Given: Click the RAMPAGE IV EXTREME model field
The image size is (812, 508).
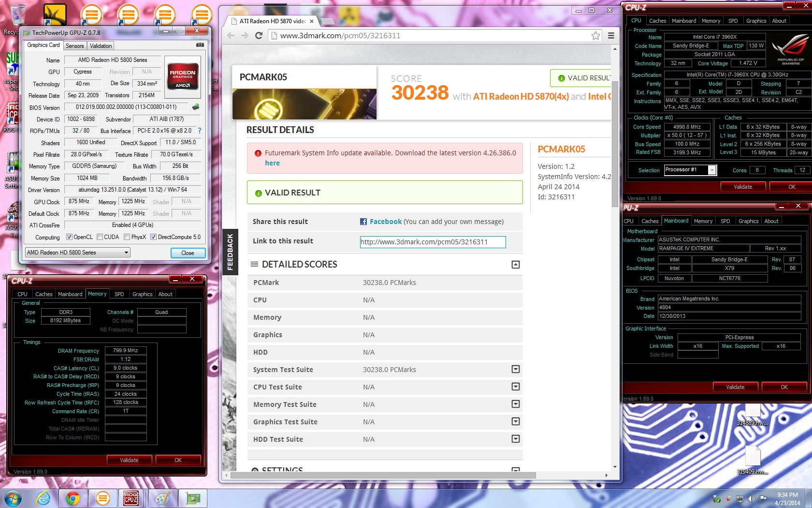Looking at the screenshot, I should 704,248.
